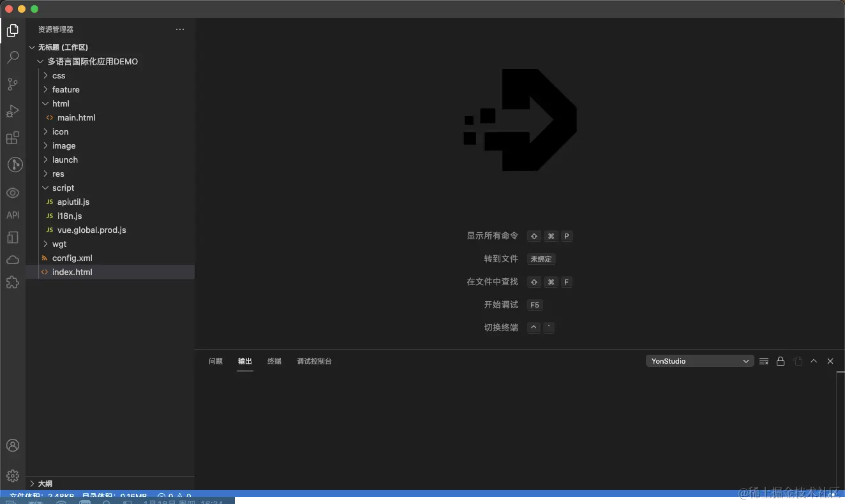
Task: Open the Manage gear in the activity bar
Action: (13, 475)
